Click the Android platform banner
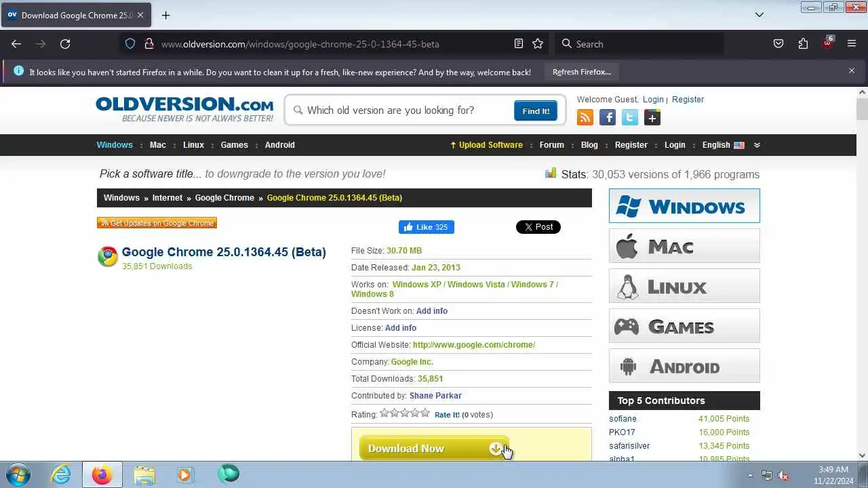This screenshot has height=488, width=868. [684, 365]
